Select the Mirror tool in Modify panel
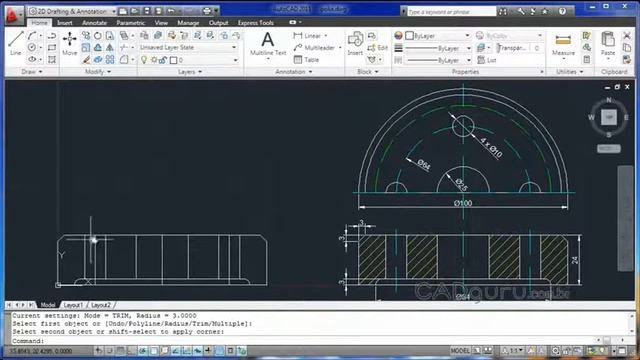Image resolution: width=640 pixels, height=360 pixels. 110,48
